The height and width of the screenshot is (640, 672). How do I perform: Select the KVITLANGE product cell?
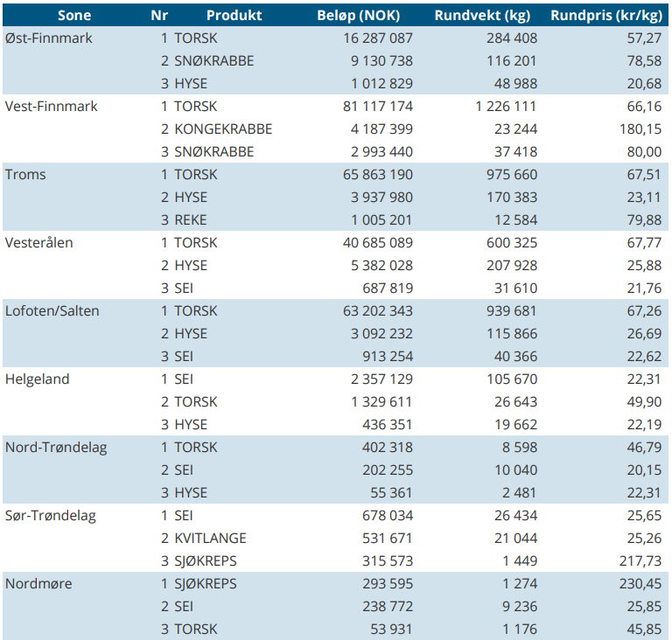click(x=210, y=539)
